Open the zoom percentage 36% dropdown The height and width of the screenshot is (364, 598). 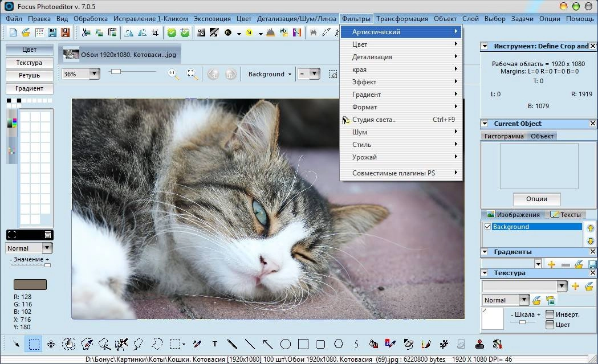(x=95, y=73)
